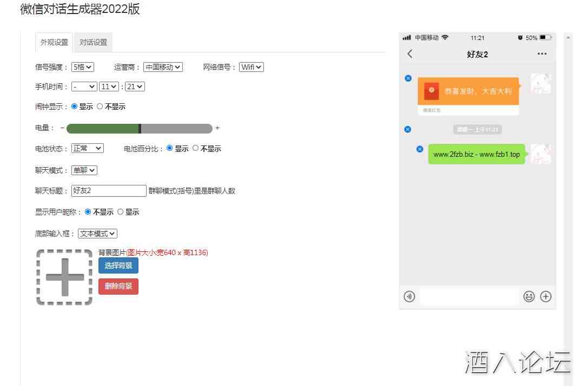Image resolution: width=588 pixels, height=386 pixels.
Task: Switch to the 外观设置 tab
Action: (x=55, y=42)
